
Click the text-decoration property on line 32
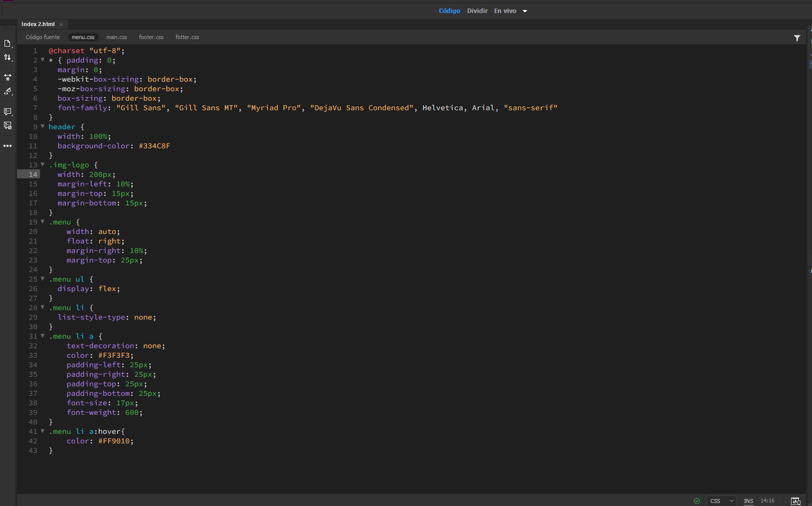101,346
